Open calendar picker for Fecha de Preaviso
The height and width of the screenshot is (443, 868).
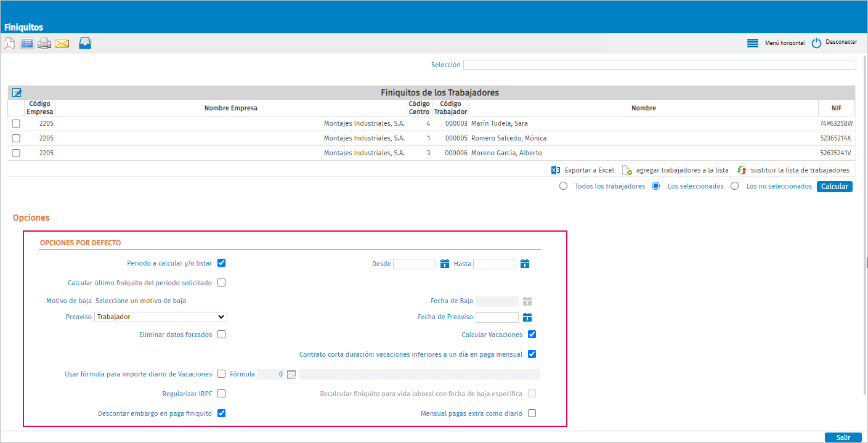tap(527, 317)
